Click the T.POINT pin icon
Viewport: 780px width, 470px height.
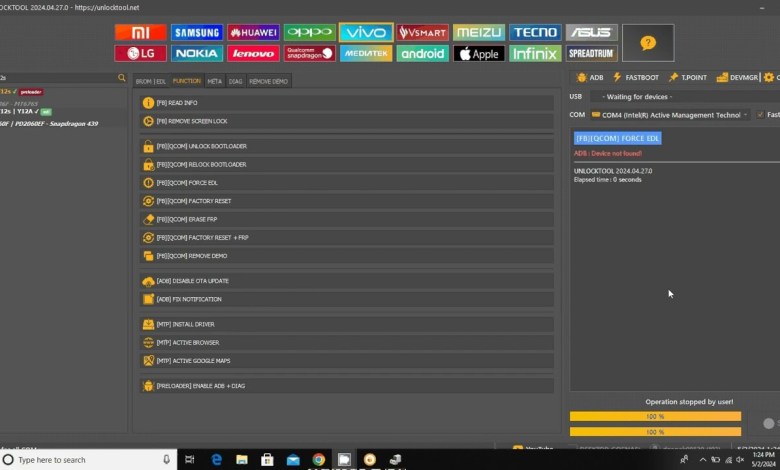[x=674, y=77]
